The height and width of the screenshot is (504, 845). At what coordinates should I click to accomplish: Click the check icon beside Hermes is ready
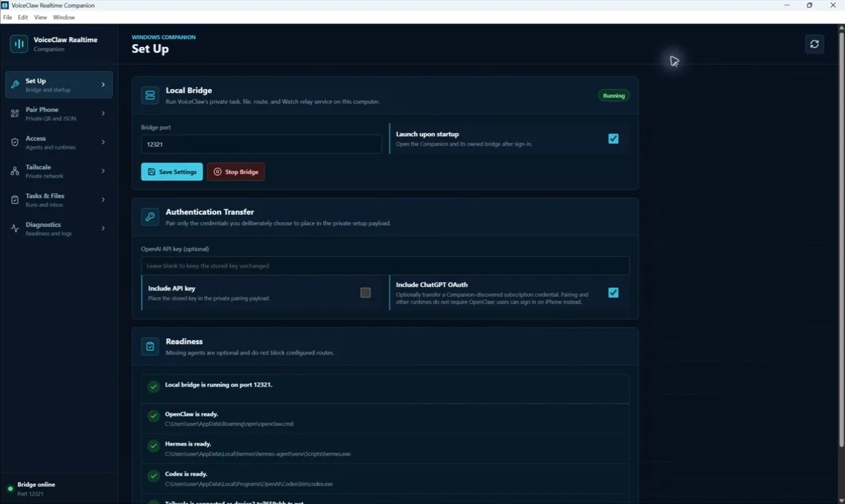(x=154, y=446)
